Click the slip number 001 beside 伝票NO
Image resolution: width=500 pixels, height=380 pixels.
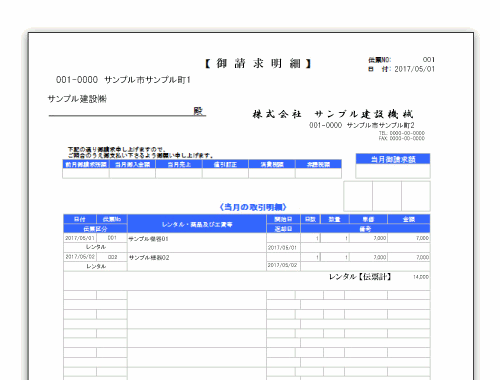point(429,60)
